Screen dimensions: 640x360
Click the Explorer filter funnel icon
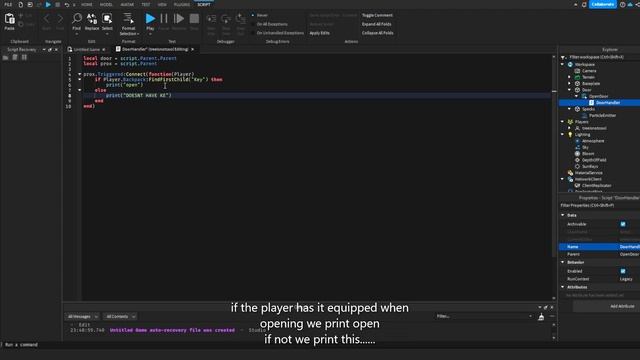point(563,57)
